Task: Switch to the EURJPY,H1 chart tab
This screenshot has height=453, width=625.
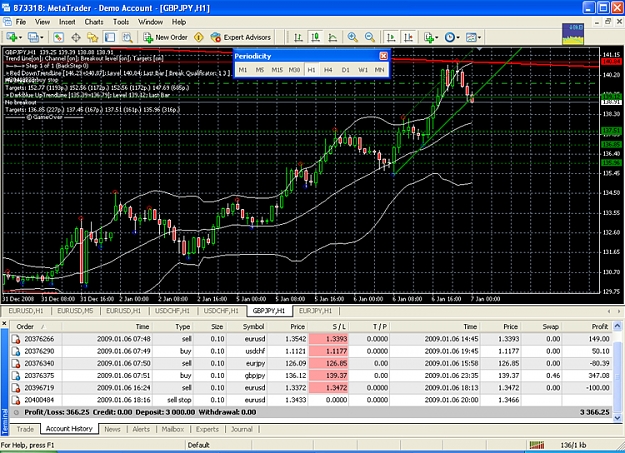Action: point(315,311)
